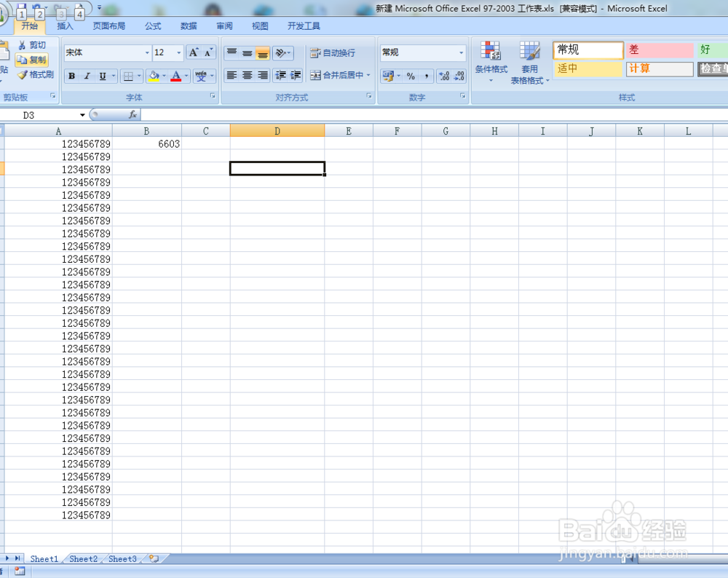
Task: Activate the Format Painter (格式刷) brush
Action: [x=35, y=74]
